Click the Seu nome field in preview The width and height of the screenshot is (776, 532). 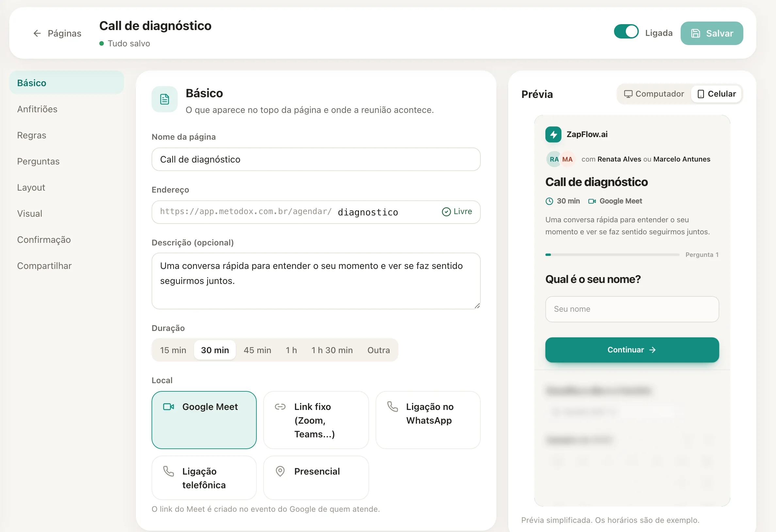632,309
